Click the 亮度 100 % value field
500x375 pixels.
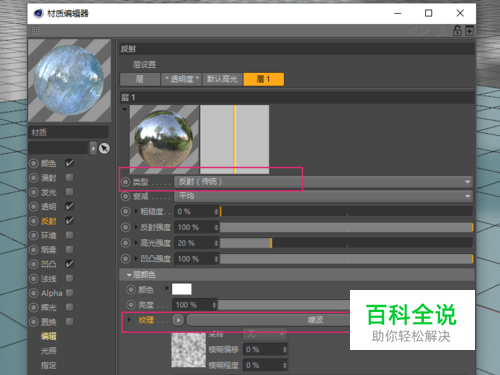tap(195, 305)
